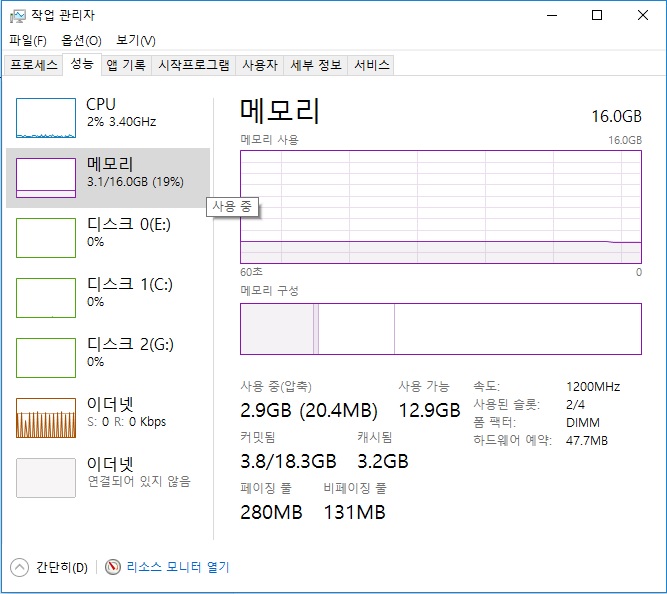Click the 2.9GB (20.4MB) in-use value
Image resolution: width=667 pixels, height=594 pixels.
(309, 410)
